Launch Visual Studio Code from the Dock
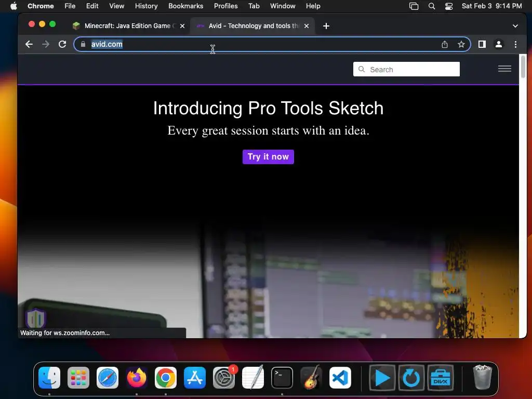Screen dimensions: 532x399 [340, 378]
